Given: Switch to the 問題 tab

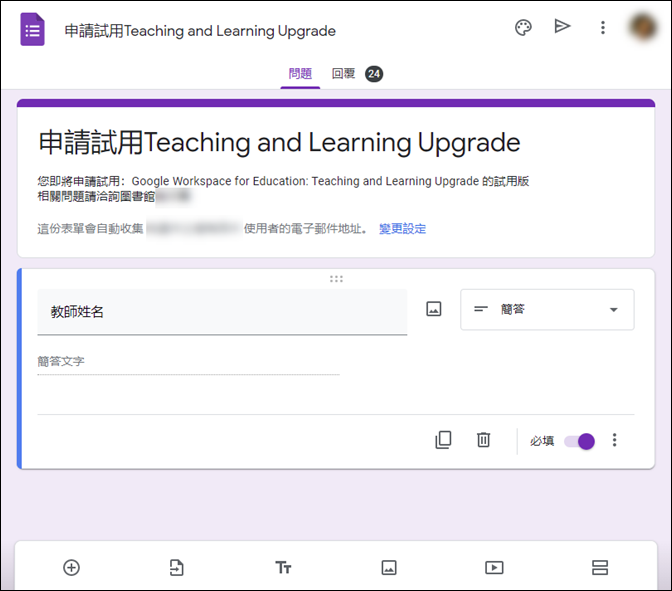Looking at the screenshot, I should coord(300,74).
